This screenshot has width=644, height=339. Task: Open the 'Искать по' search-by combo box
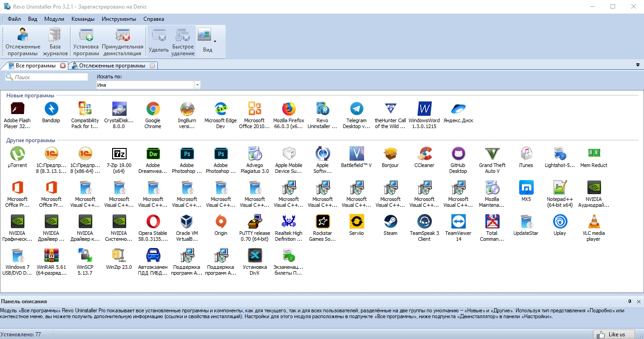pos(148,85)
